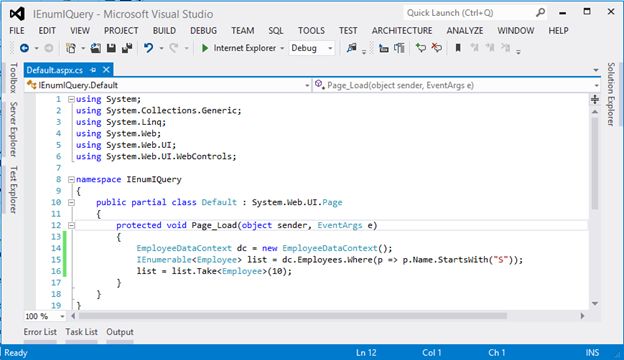The image size is (624, 360).
Task: Click the Redo arrow icon
Action: [x=174, y=48]
